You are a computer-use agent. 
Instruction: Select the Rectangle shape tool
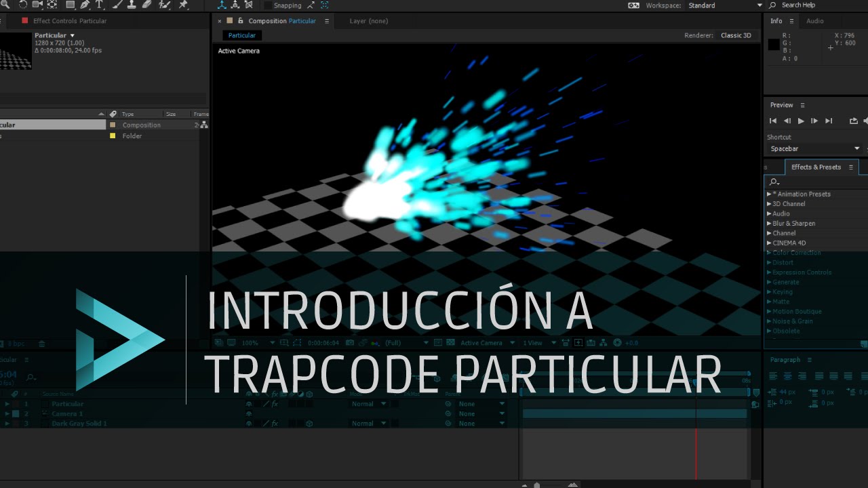click(70, 5)
